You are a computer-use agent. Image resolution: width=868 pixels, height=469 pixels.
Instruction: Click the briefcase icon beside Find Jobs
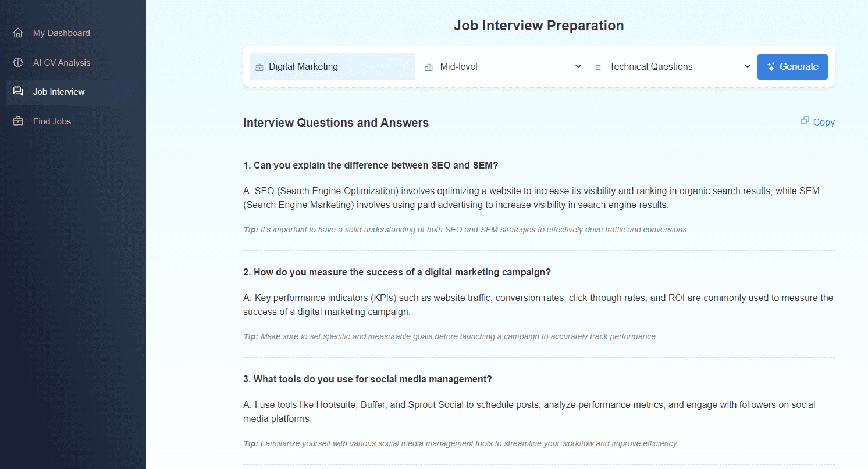(x=18, y=121)
